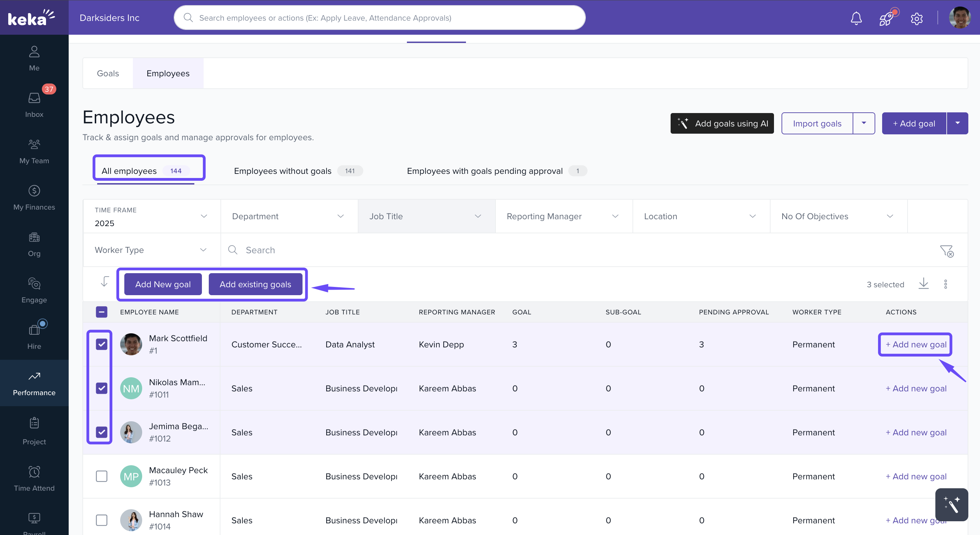Select Macauley Peck's checkbox
Image resolution: width=980 pixels, height=535 pixels.
[x=102, y=476]
